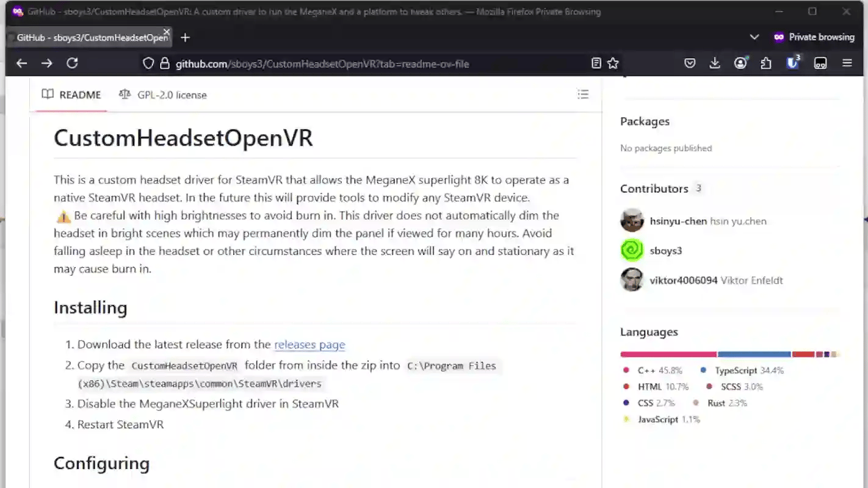Click 'Disable the MeganeXSuperlight driver' step
868x488 pixels.
pyautogui.click(x=208, y=404)
